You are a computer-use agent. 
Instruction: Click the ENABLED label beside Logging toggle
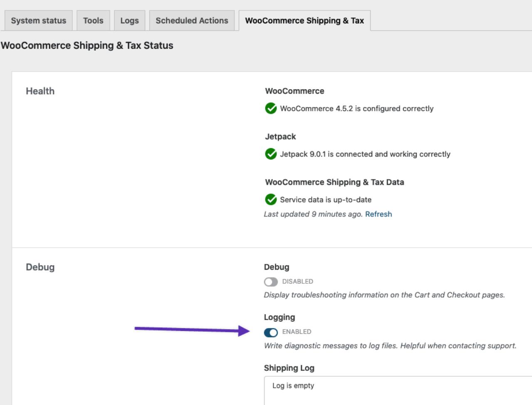click(x=297, y=332)
